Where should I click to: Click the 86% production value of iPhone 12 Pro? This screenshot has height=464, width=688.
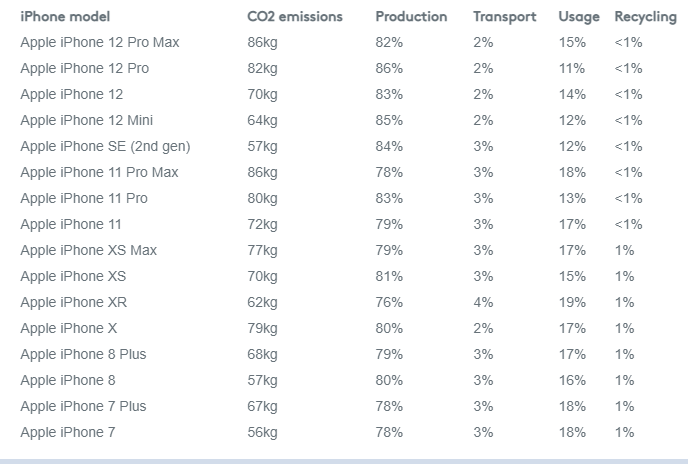coord(389,68)
